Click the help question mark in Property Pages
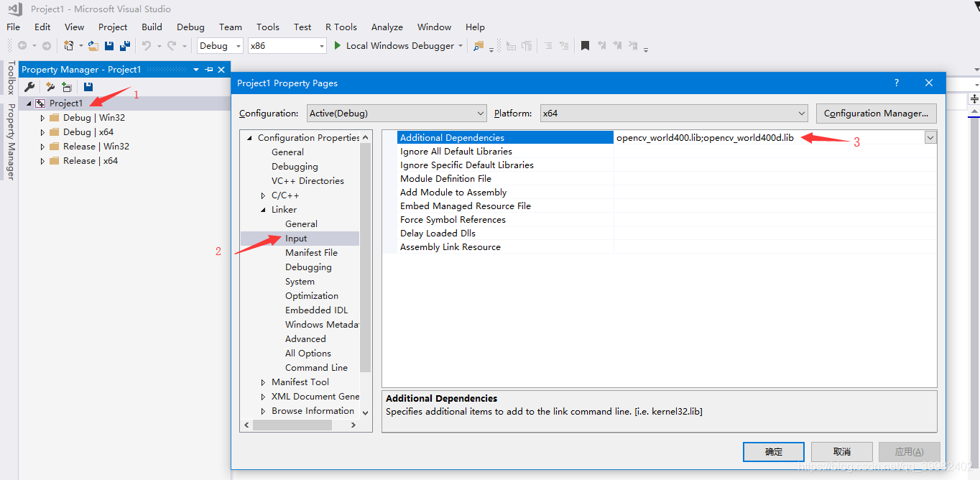 pos(896,83)
